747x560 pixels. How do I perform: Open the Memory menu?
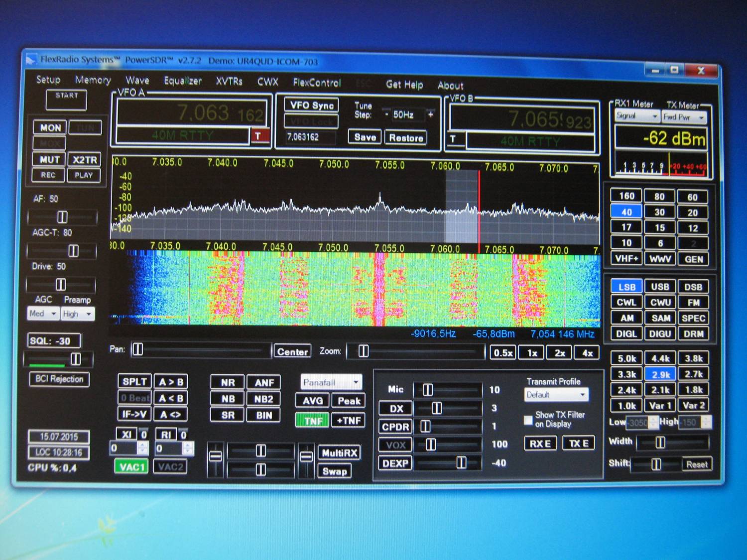[x=93, y=80]
